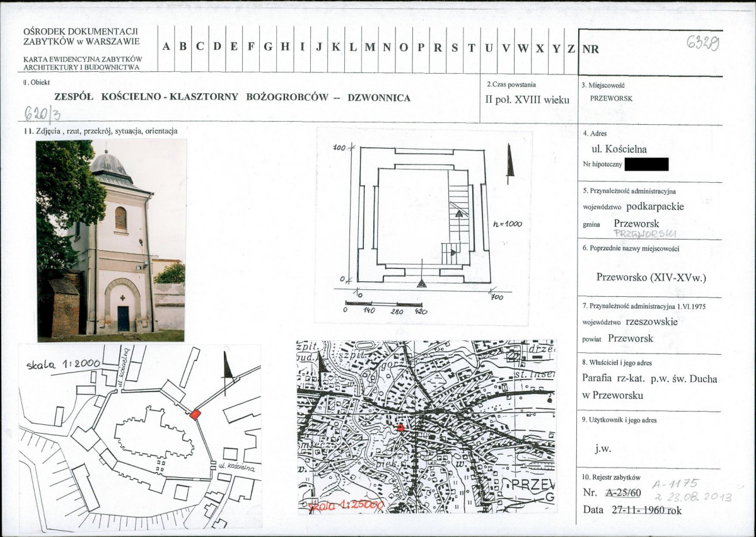Click the address ul. Kościelna
756x537 pixels.
619,149
